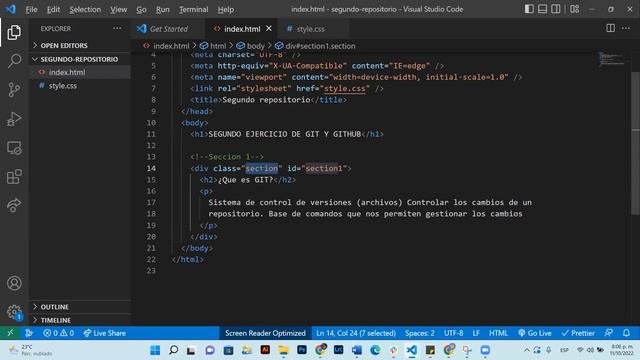Toggle the Primary Side Bar layout icon
The height and width of the screenshot is (360, 640).
pyautogui.click(x=529, y=9)
